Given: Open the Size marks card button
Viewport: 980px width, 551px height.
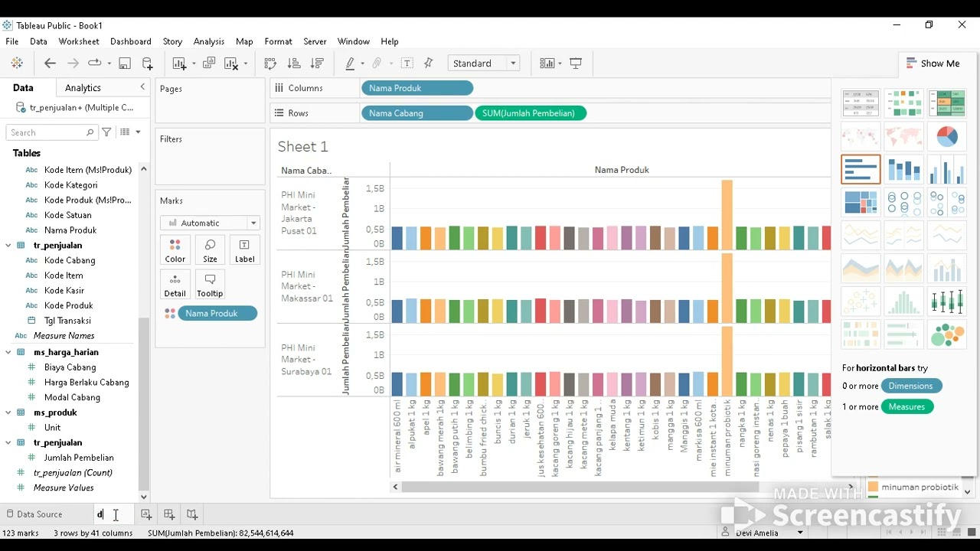Looking at the screenshot, I should tap(210, 250).
